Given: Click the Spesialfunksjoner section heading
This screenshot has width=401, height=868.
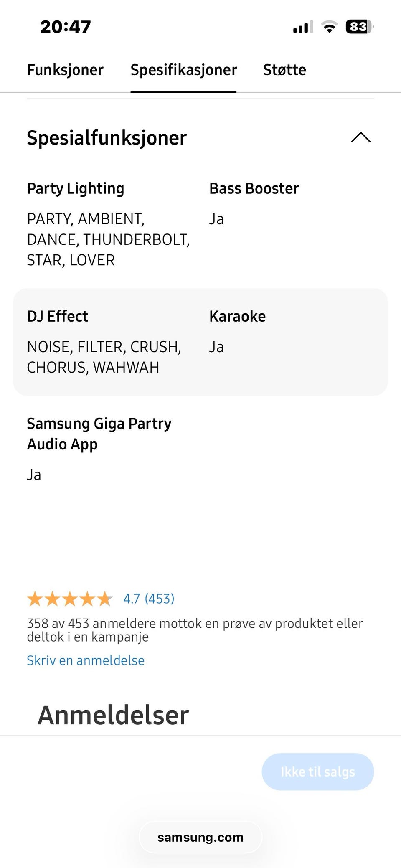Looking at the screenshot, I should tap(107, 138).
